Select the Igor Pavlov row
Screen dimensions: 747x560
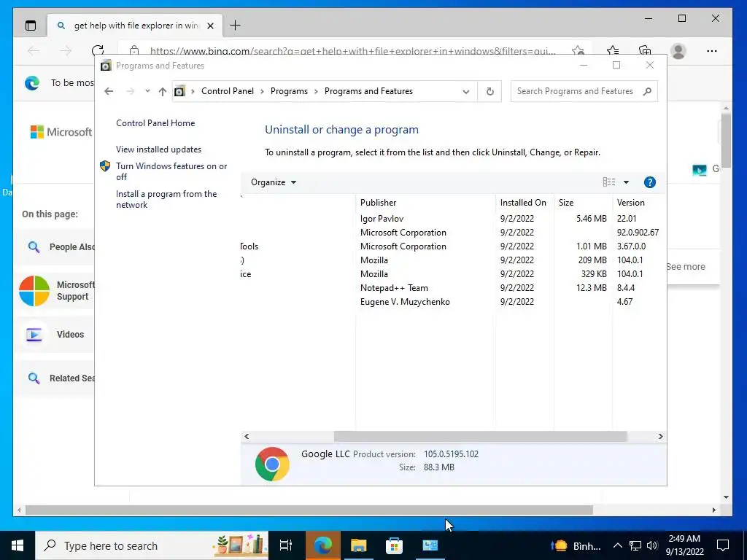[454, 219]
